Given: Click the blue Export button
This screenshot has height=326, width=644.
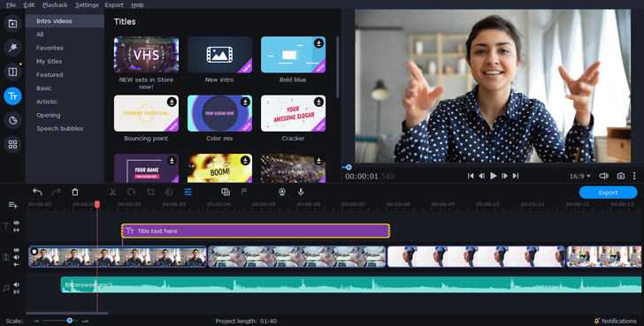Looking at the screenshot, I should click(609, 193).
